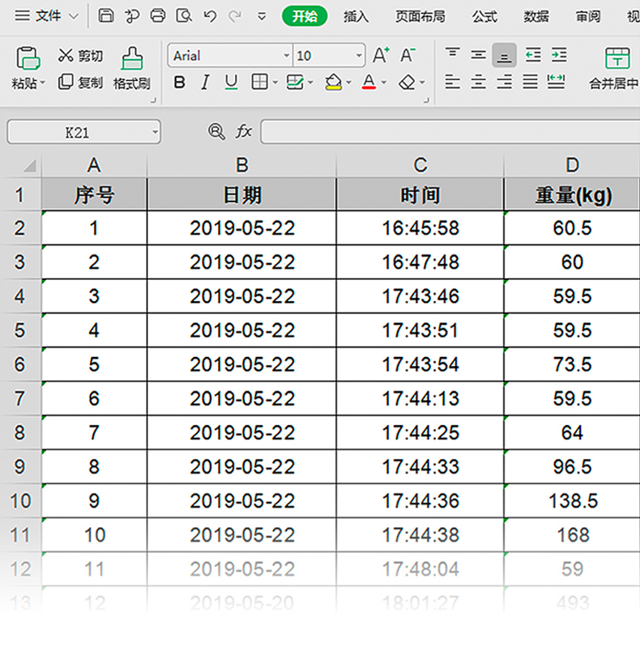Click distributed alignment icon
Viewport: 640px width, 672px height.
point(556,82)
